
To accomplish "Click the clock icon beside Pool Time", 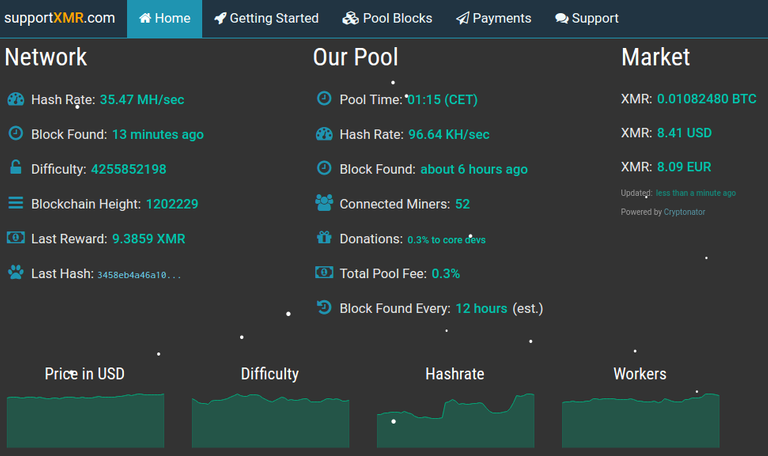I will click(324, 99).
